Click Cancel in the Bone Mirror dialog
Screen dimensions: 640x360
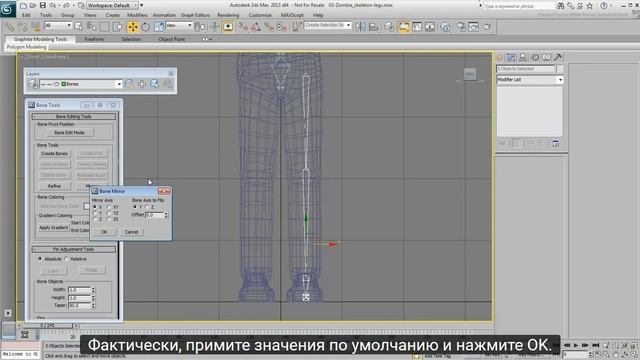(131, 232)
